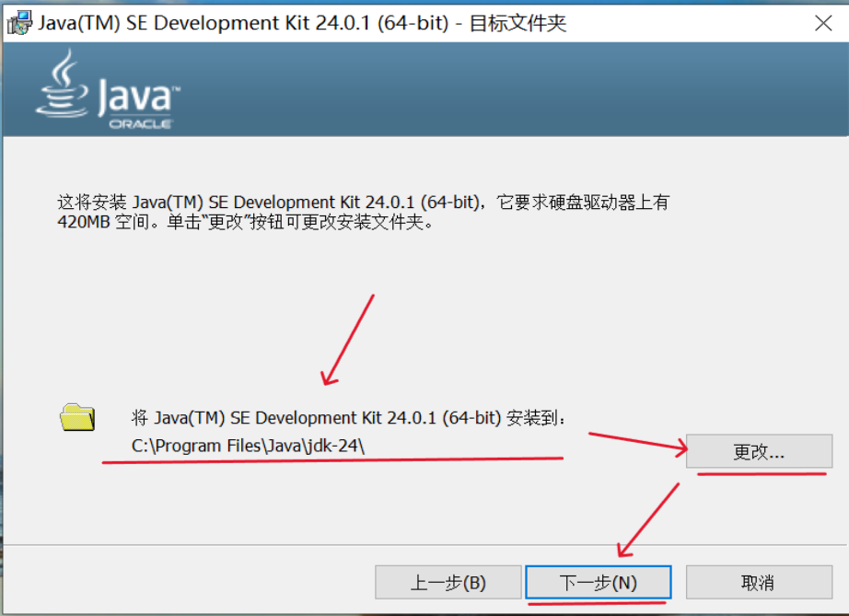Go back a step using 上一步(B)
Image resolution: width=849 pixels, height=616 pixels.
click(448, 582)
